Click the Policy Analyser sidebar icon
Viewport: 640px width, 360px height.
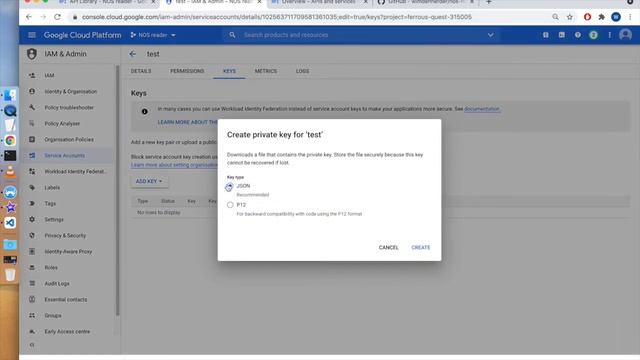click(32, 123)
